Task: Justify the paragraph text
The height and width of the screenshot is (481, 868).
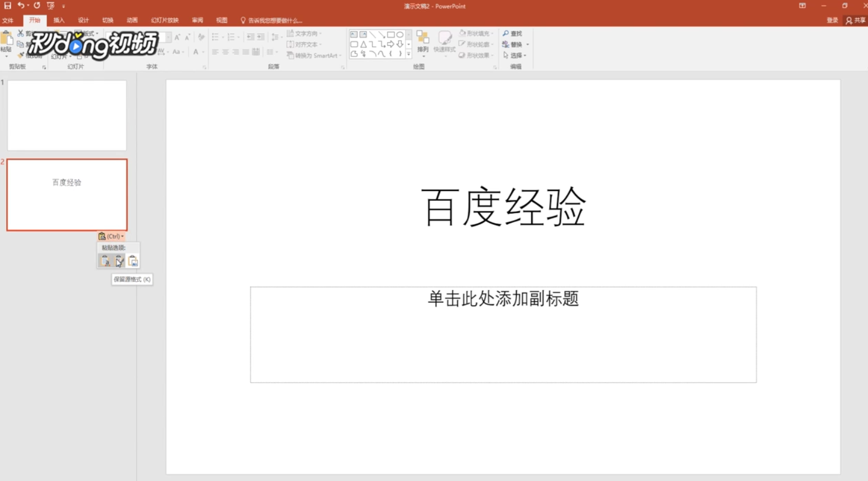Action: (x=245, y=52)
